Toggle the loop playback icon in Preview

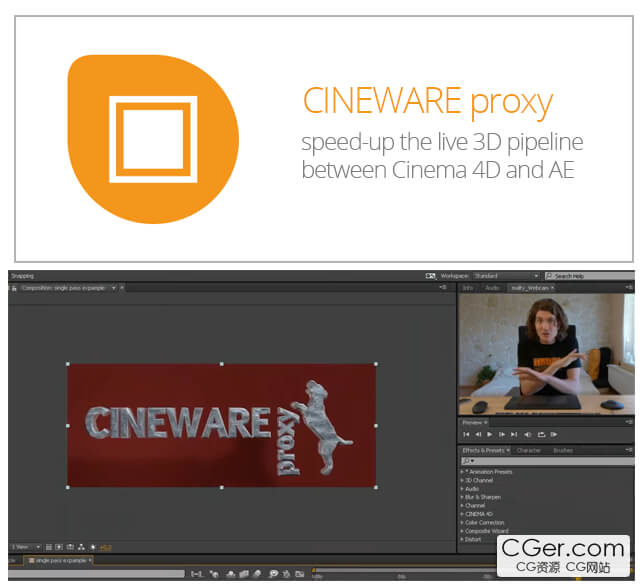tap(541, 434)
